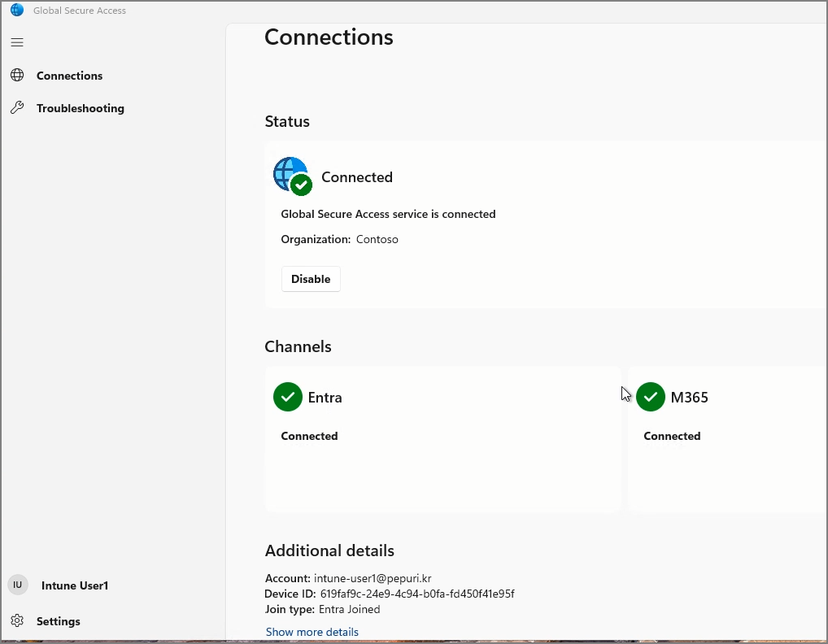Click the Connections globe icon in sidebar
828x644 pixels.
point(17,76)
